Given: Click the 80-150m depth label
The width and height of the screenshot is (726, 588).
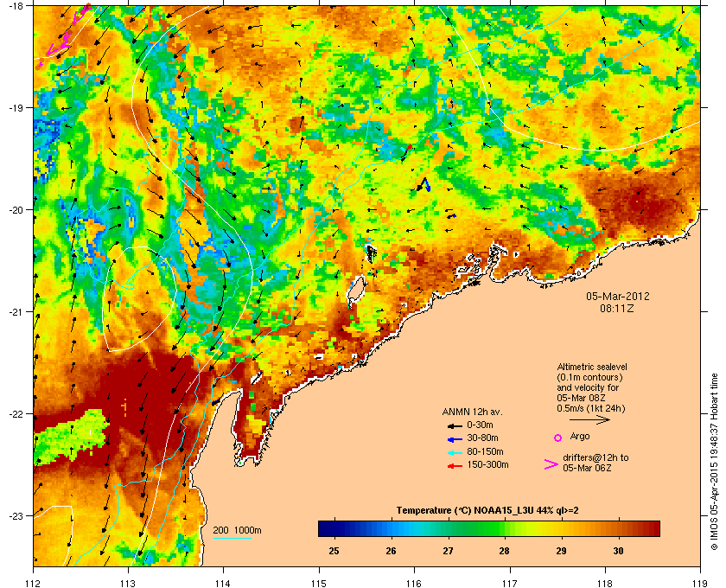Looking at the screenshot, I should (x=485, y=451).
